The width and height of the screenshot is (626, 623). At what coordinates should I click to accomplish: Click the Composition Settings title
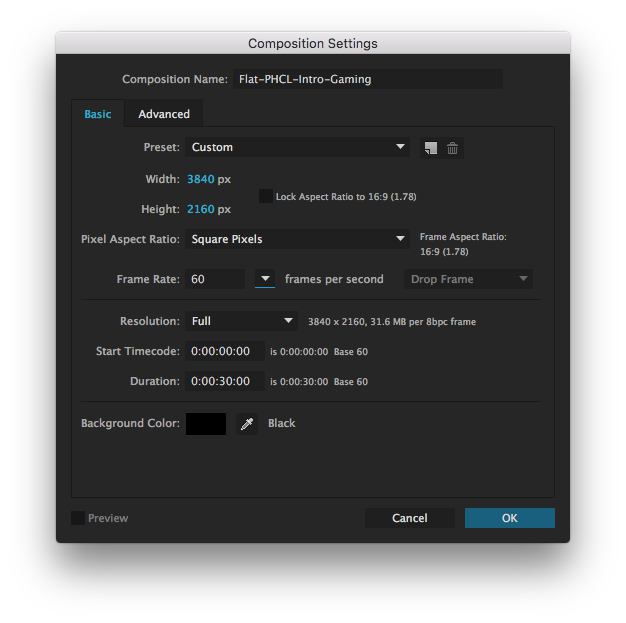[313, 43]
